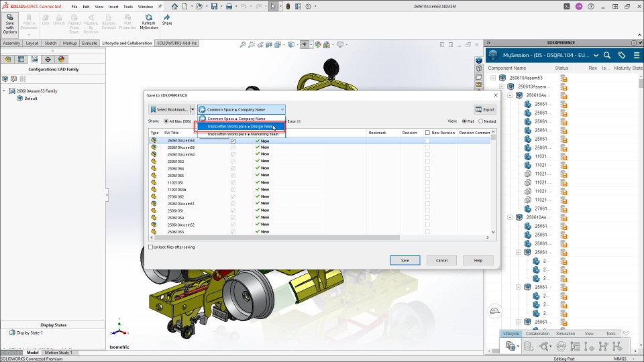644x362 pixels.
Task: Open the Tools menu
Action: 128,7
